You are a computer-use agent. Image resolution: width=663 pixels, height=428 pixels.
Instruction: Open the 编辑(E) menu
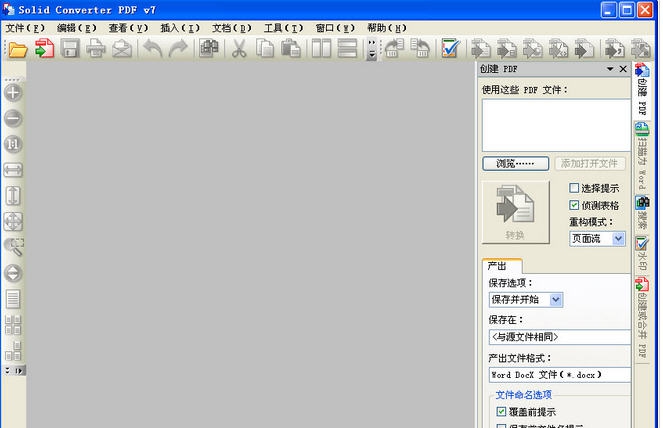pos(77,28)
